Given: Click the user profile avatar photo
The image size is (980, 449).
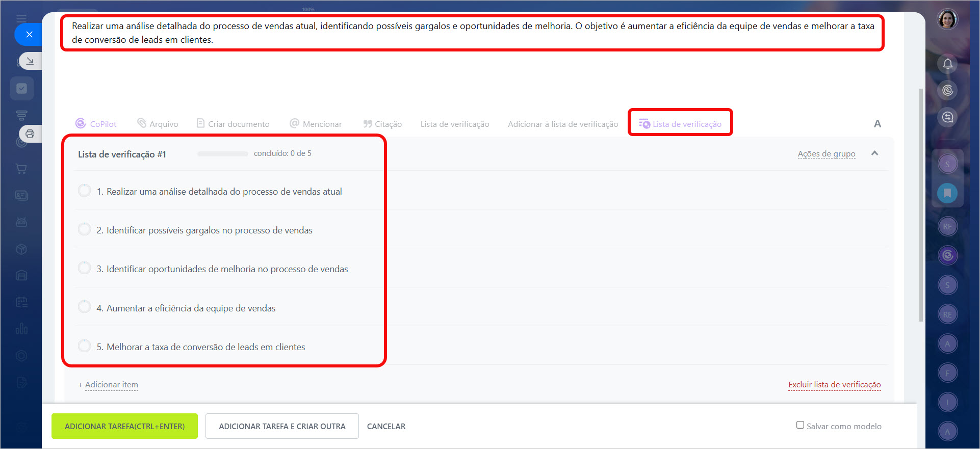Looking at the screenshot, I should point(947,19).
